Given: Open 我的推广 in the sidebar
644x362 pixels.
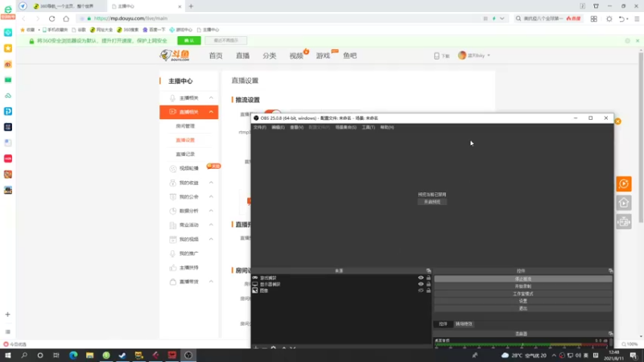Looking at the screenshot, I should tap(189, 253).
